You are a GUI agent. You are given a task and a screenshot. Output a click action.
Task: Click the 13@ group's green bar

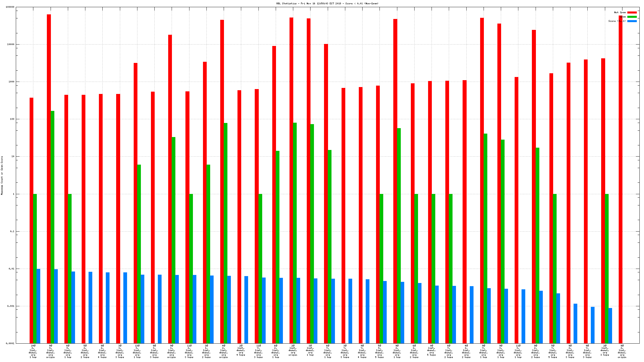point(139,253)
